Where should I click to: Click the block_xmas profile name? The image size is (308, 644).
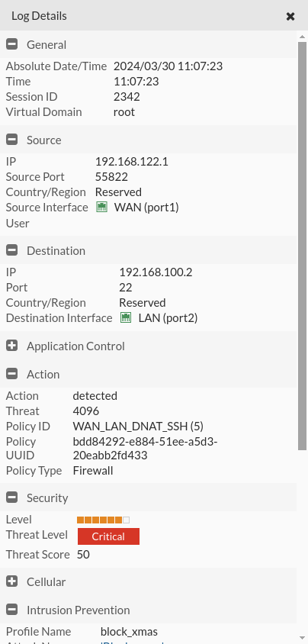click(129, 631)
